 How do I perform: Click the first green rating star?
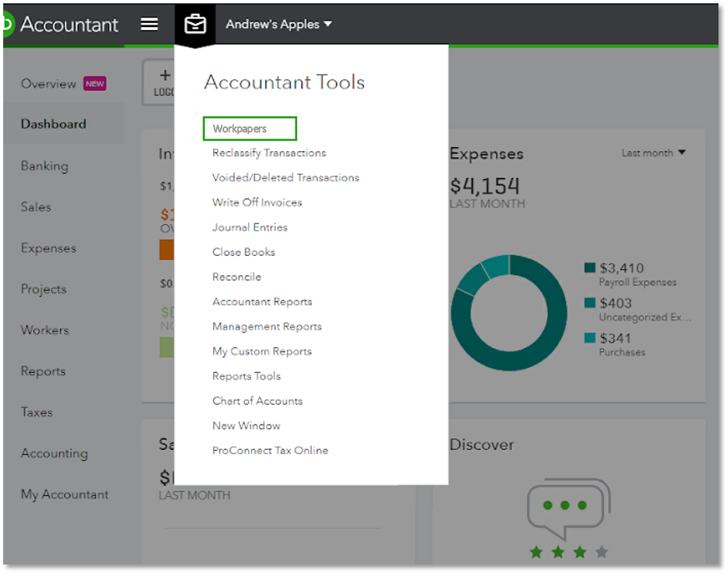coord(536,552)
